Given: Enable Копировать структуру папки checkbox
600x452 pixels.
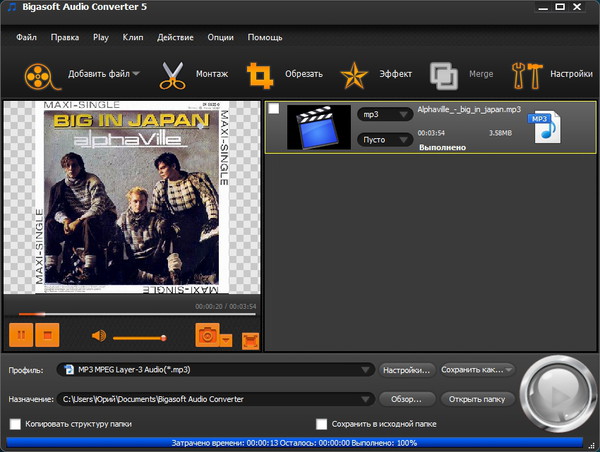Looking at the screenshot, I should click(15, 424).
